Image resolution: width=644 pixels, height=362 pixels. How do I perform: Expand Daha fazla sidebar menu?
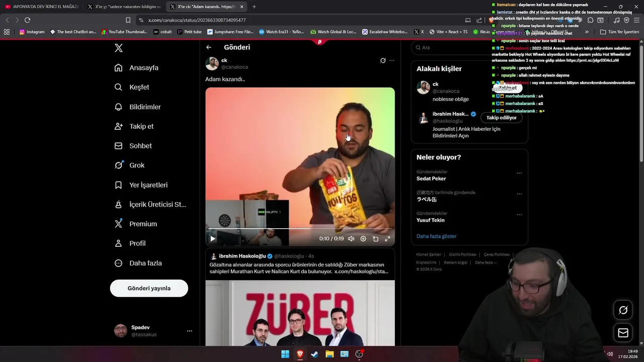pyautogui.click(x=138, y=263)
